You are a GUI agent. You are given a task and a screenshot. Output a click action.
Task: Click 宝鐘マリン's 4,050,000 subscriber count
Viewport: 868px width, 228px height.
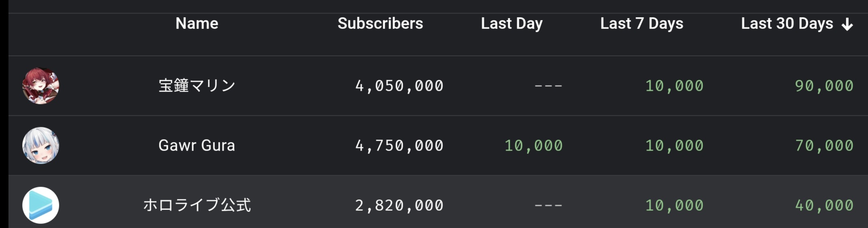(x=399, y=86)
